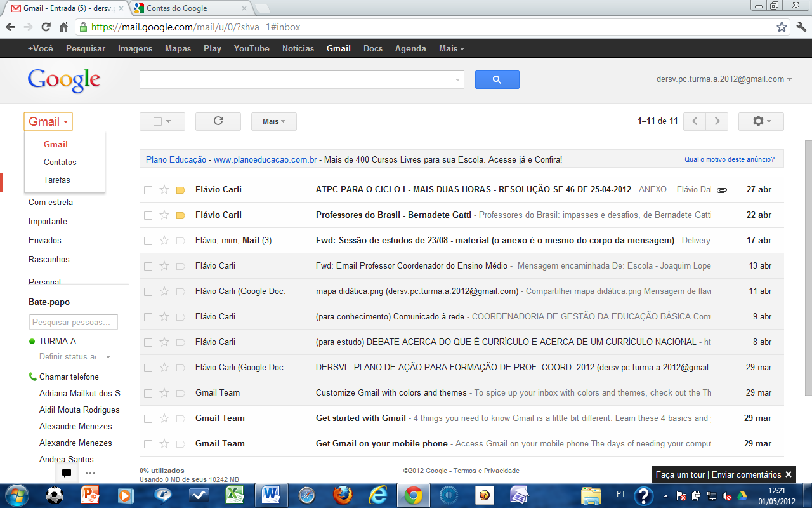The width and height of the screenshot is (812, 508).
Task: Click the attachment paperclip on 27 abr email
Action: pyautogui.click(x=722, y=190)
